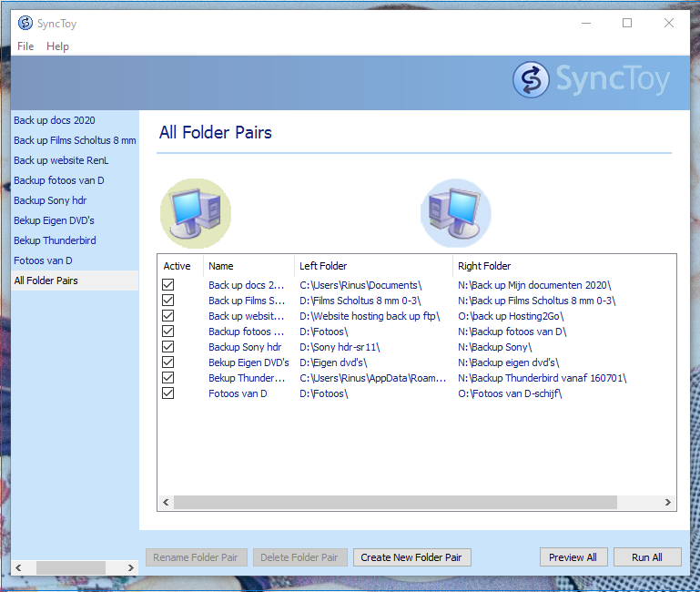Open Bekup Eigen DVD's in sidebar

[54, 220]
